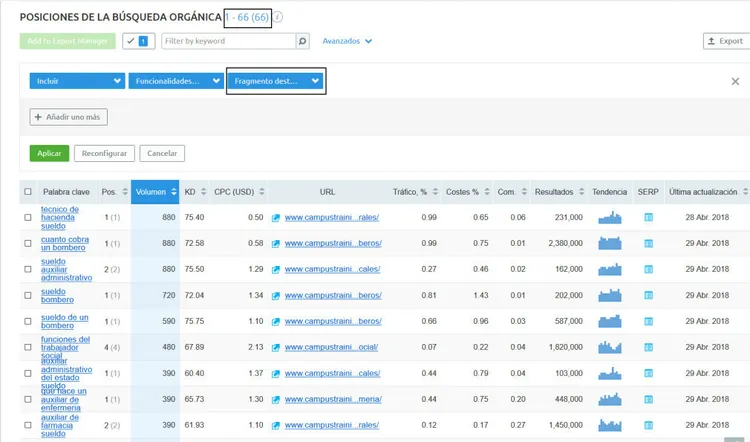The image size is (750, 442).
Task: Open URL link in 'que hace un auxiliar de enfermeria' row
Action: point(333,399)
